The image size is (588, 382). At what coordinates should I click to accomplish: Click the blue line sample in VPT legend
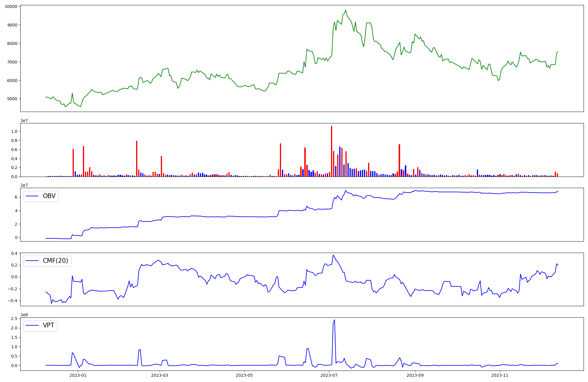(x=32, y=326)
